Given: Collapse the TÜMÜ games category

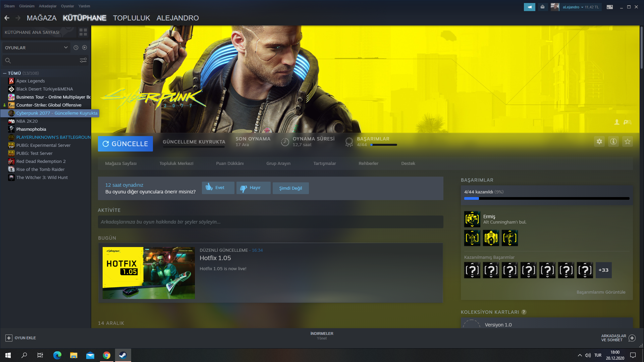Looking at the screenshot, I should coord(5,73).
